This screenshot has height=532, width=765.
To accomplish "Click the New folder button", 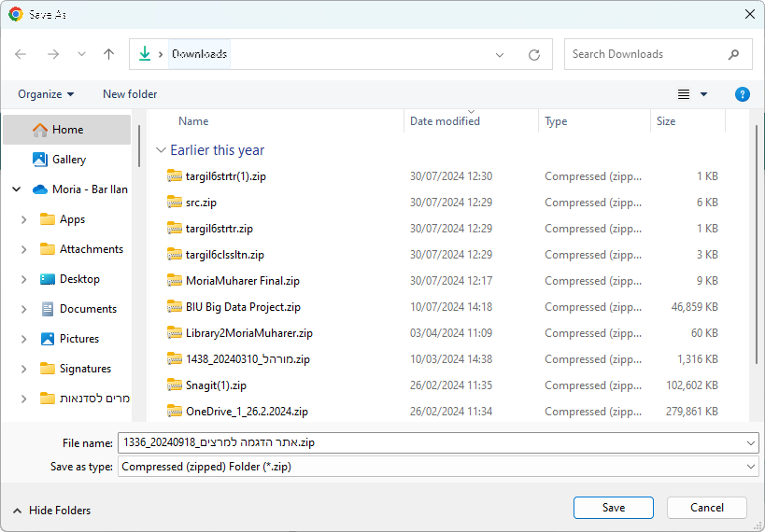I will (x=130, y=94).
